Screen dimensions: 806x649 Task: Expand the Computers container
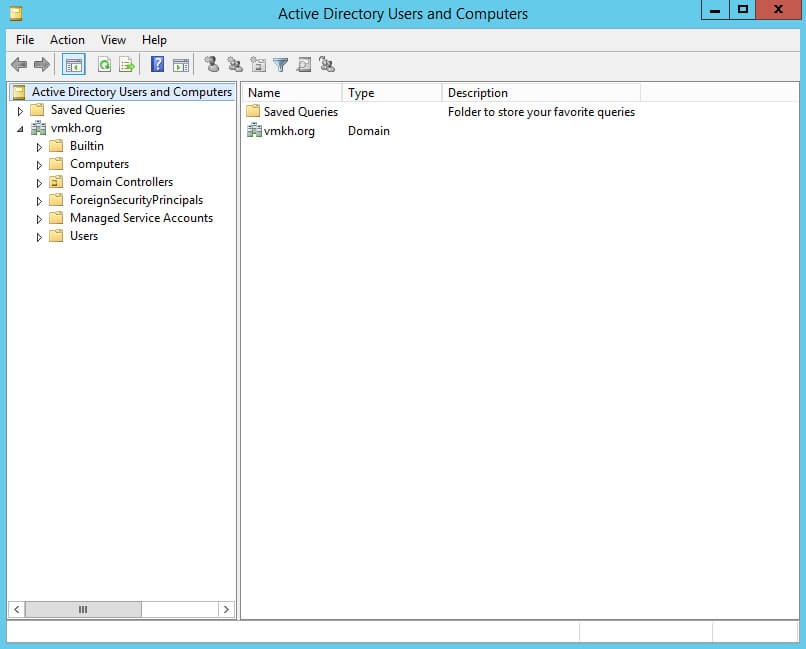coord(39,165)
